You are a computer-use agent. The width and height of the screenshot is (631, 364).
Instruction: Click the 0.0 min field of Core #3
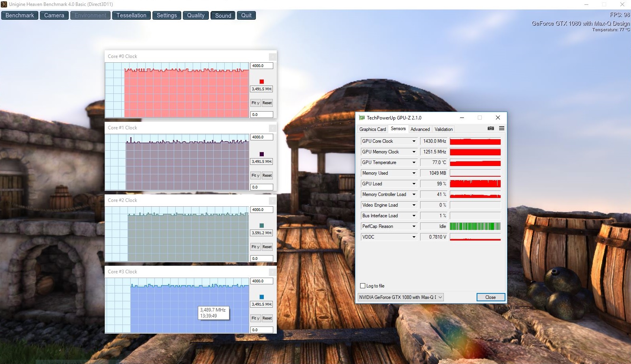[262, 330]
